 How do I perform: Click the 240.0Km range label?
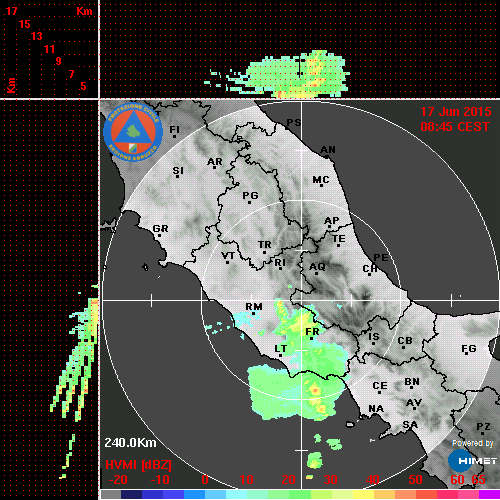[x=130, y=443]
